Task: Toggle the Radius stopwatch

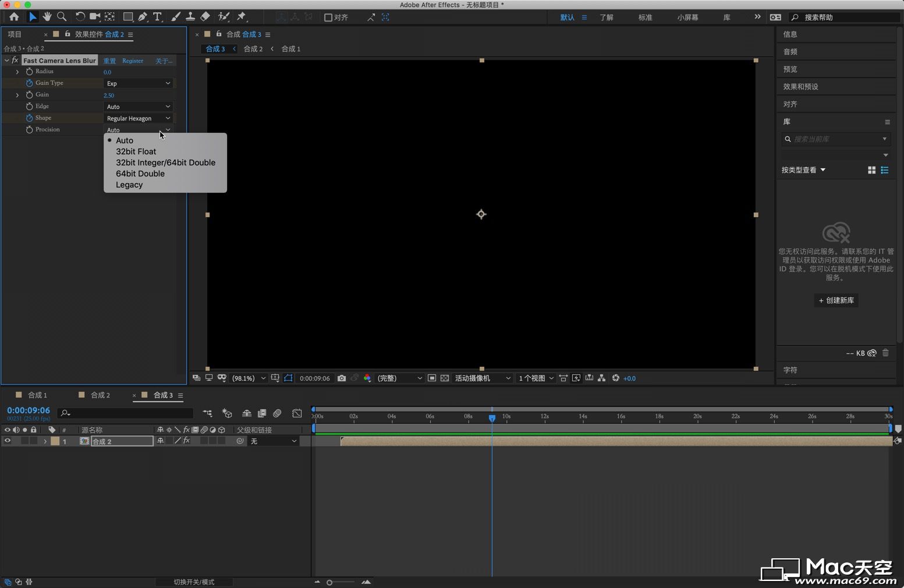Action: click(x=29, y=72)
